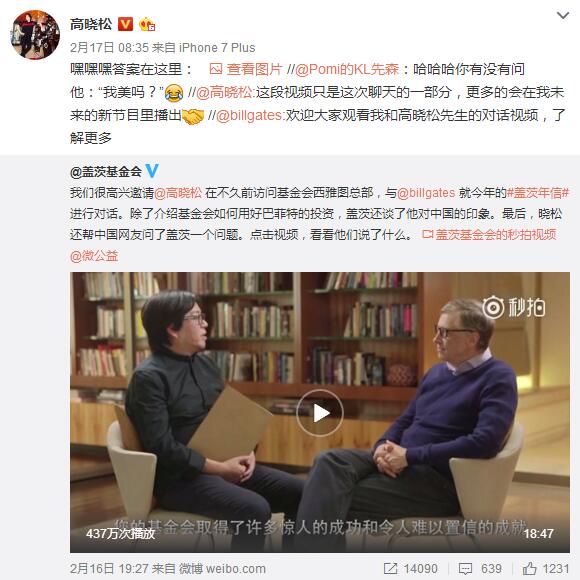Open @盖茨基金会 account name
This screenshot has width=580, height=580.
[106, 171]
